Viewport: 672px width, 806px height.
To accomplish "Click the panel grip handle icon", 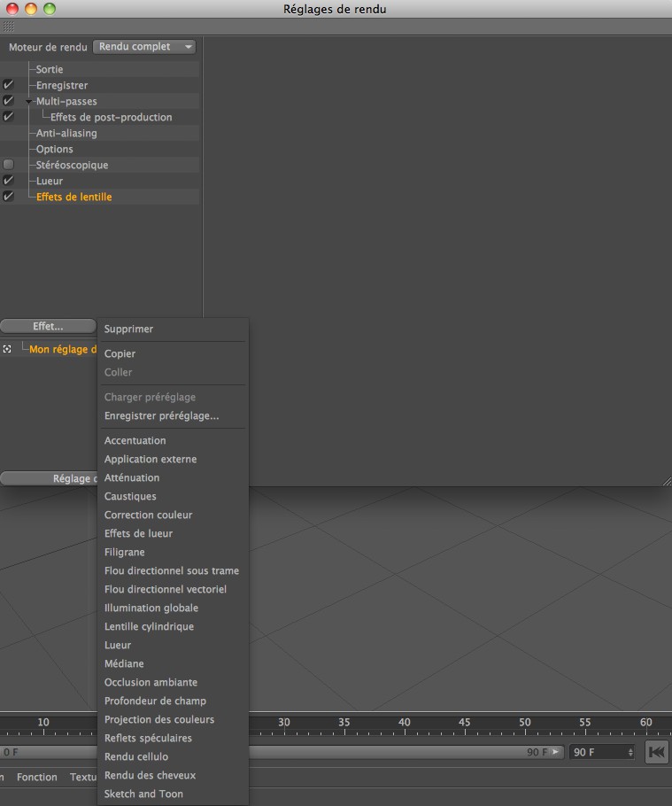I will pyautogui.click(x=9, y=27).
